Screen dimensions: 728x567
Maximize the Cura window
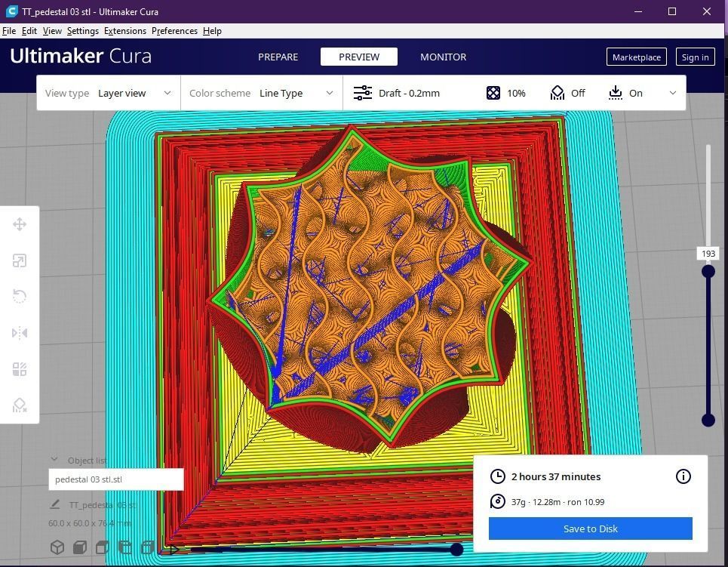(672, 11)
